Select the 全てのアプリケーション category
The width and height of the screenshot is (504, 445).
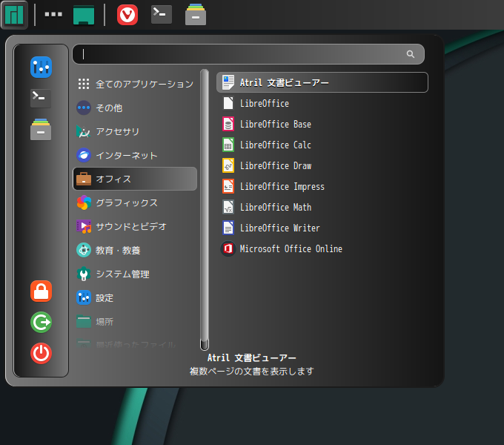tap(135, 84)
